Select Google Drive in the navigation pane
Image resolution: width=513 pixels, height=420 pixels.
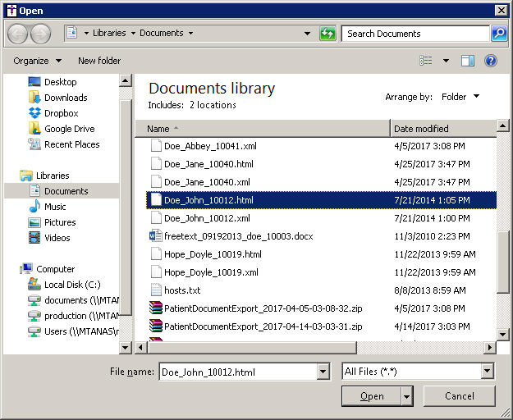[x=69, y=129]
